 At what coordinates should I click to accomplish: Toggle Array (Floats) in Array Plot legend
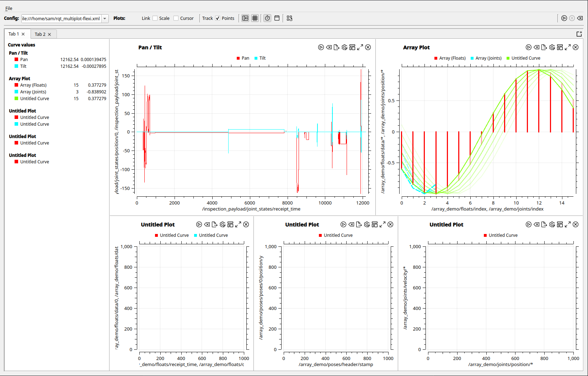450,58
